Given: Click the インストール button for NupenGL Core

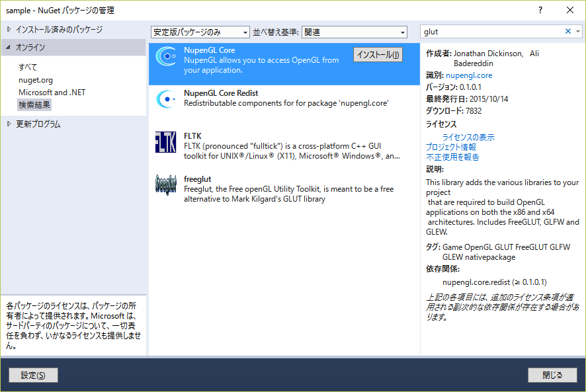Looking at the screenshot, I should tap(378, 55).
